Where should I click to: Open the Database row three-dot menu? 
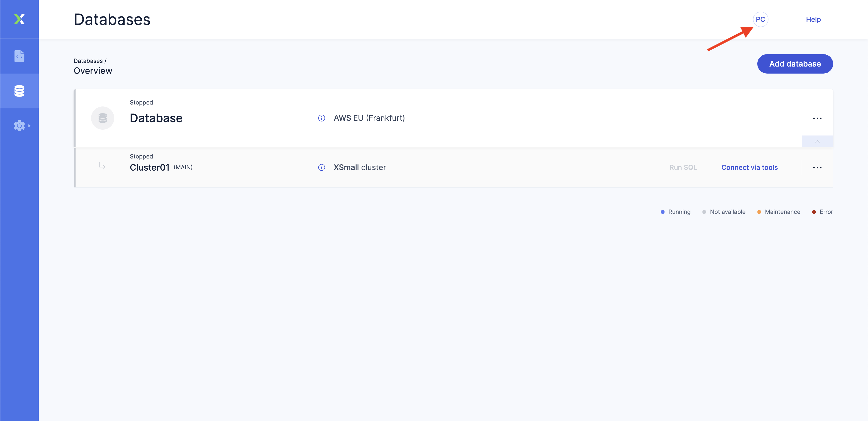(x=817, y=119)
